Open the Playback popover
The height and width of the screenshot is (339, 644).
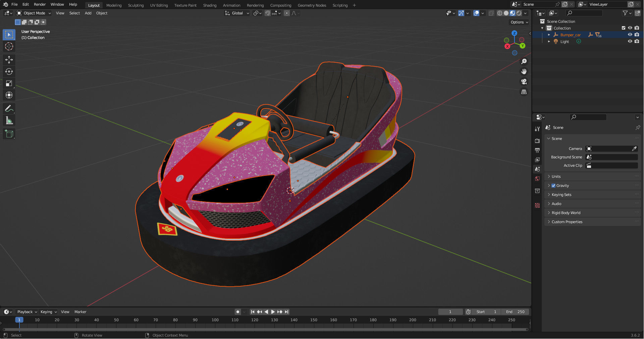[x=27, y=312]
